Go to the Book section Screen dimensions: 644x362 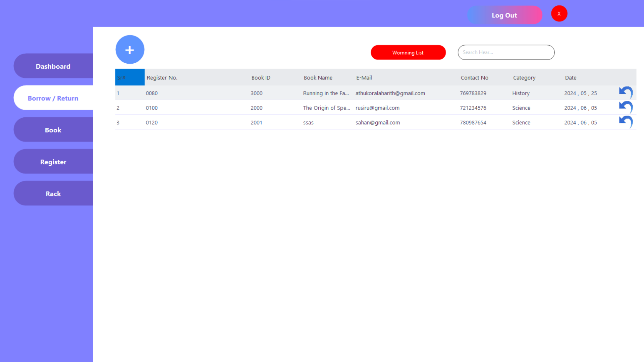tap(53, 130)
